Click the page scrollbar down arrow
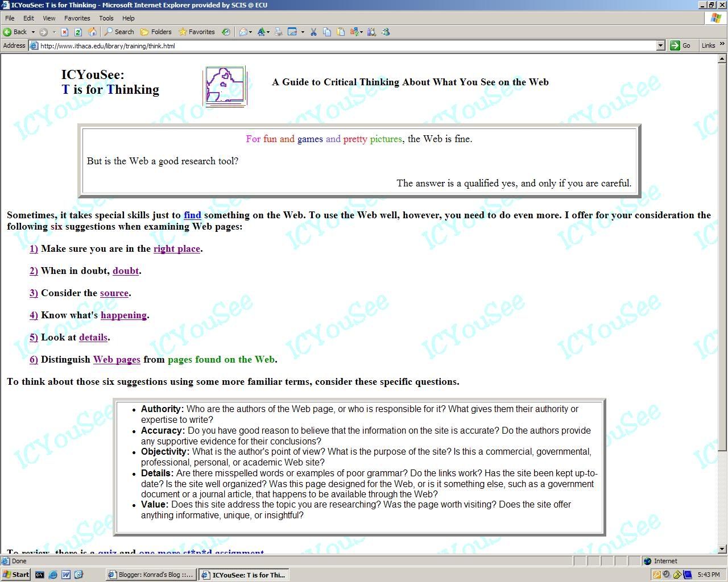Viewport: 728px width, 582px height. 722,549
